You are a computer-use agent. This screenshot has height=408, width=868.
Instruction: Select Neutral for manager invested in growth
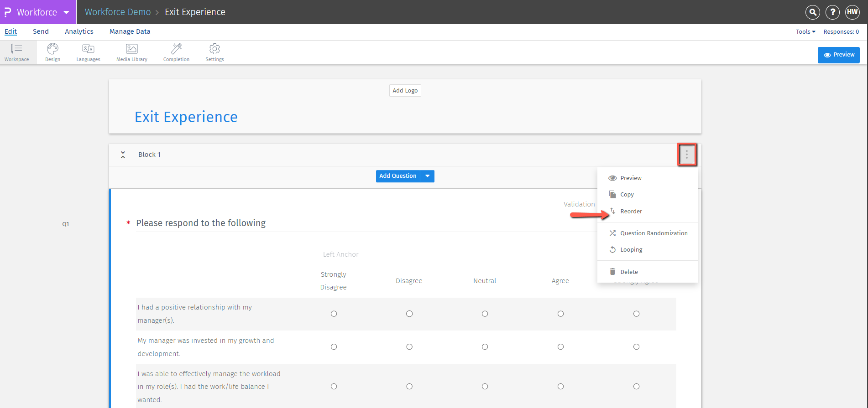[x=485, y=347]
